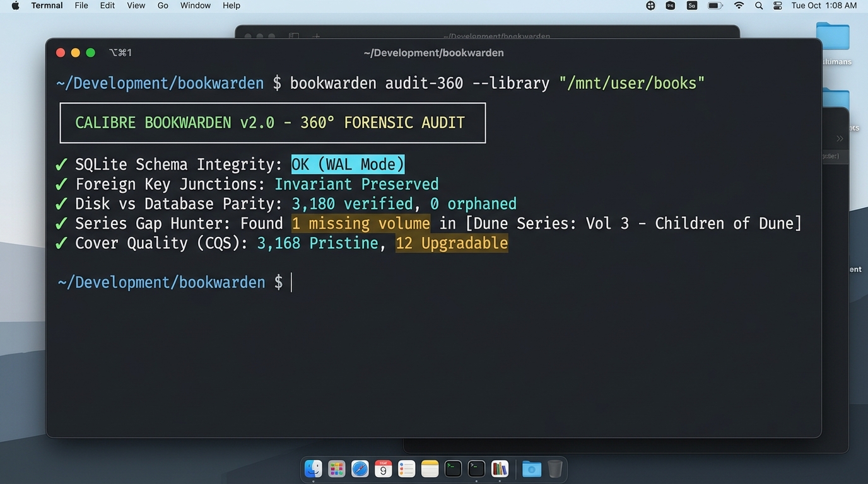
Task: Click '3,180 verified, 0 orphaned' text
Action: coord(404,204)
